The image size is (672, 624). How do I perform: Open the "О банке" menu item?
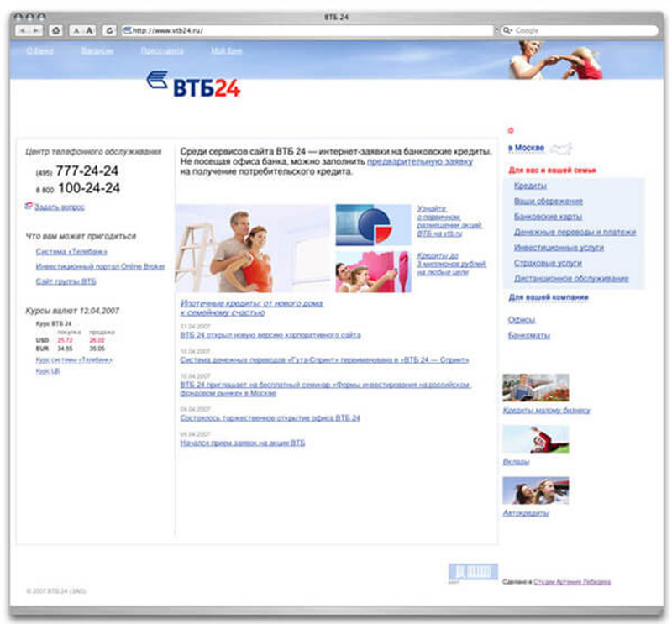coord(40,50)
